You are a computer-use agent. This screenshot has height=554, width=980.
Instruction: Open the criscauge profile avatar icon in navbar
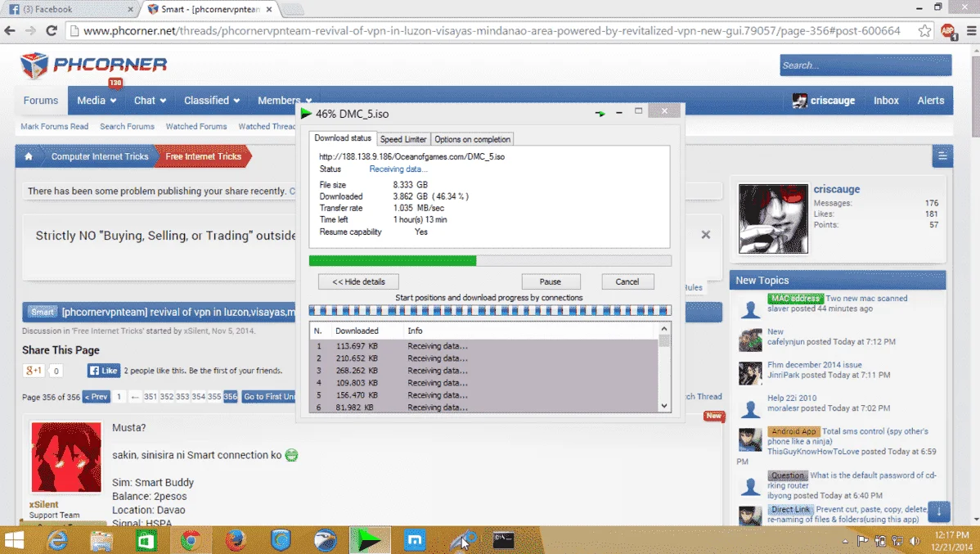(799, 101)
